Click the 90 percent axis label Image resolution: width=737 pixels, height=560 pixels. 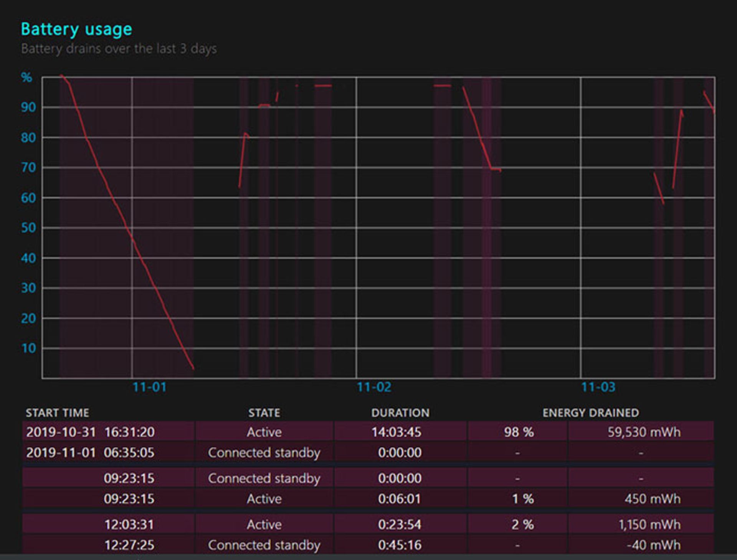pos(28,107)
